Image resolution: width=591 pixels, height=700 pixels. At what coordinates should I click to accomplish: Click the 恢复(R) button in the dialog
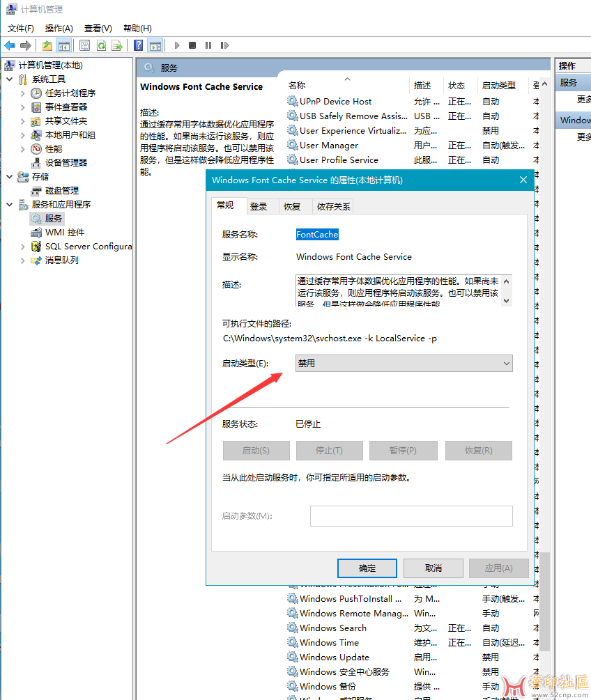click(478, 451)
